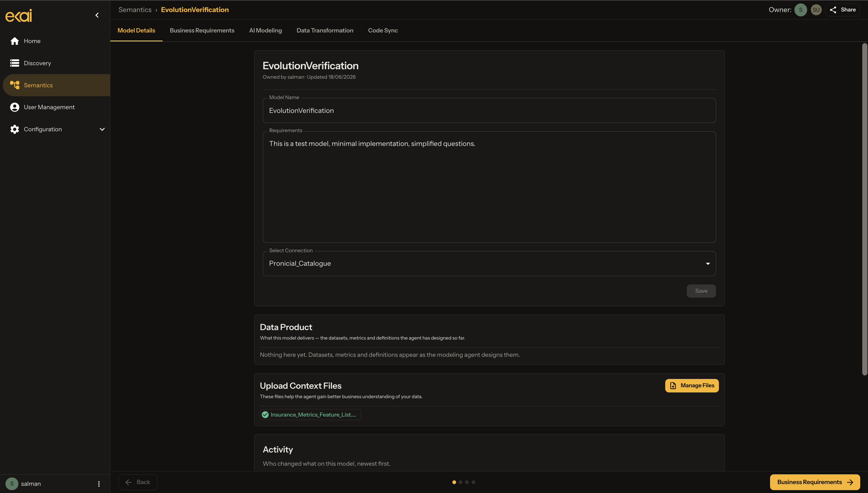
Task: Select the fourth step indicator dot
Action: click(473, 482)
